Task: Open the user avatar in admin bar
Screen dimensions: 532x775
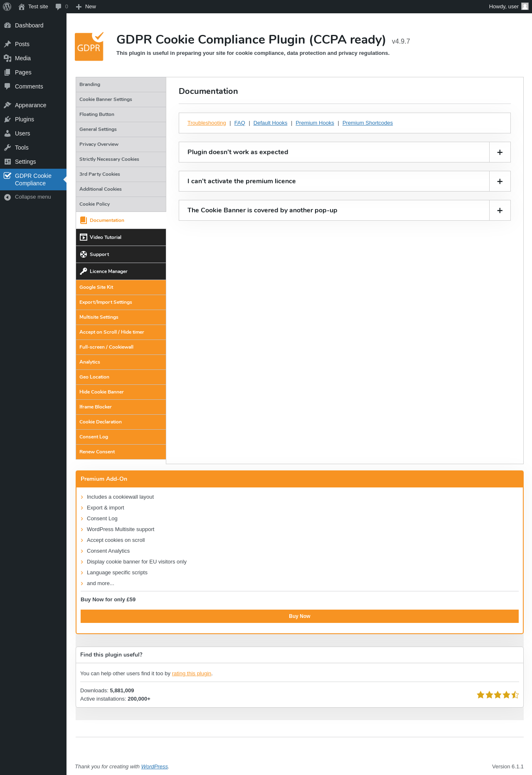Action: click(525, 7)
